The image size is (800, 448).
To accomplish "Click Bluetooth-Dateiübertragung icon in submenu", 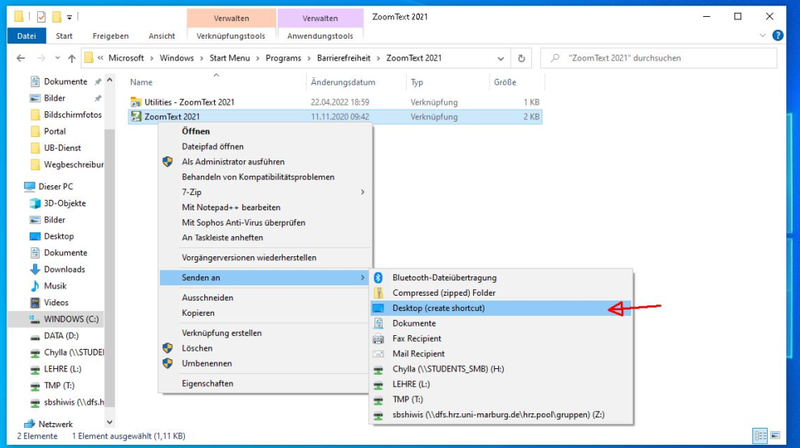I will point(378,278).
